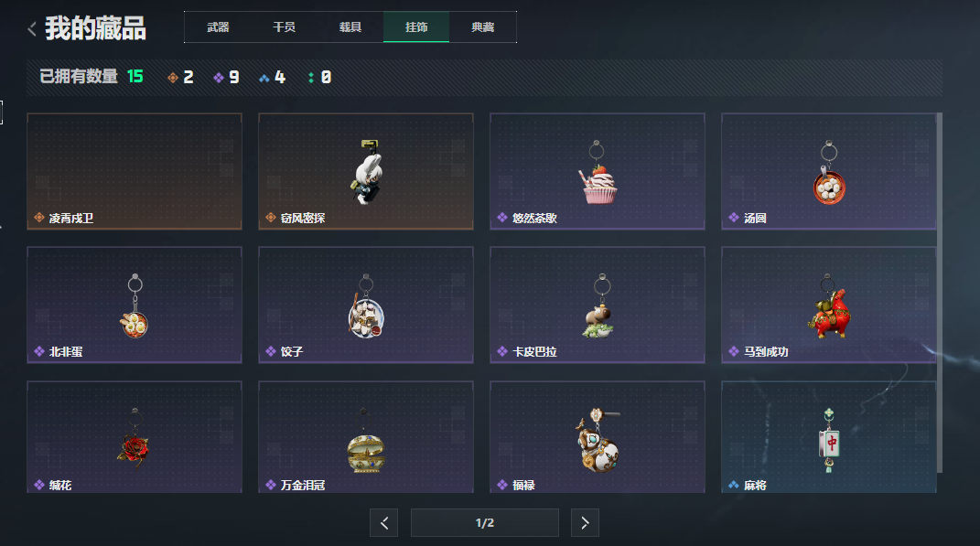Choose the 万金泪冠 golden crown charm
Viewport: 980px width, 546px height.
pyautogui.click(x=366, y=437)
